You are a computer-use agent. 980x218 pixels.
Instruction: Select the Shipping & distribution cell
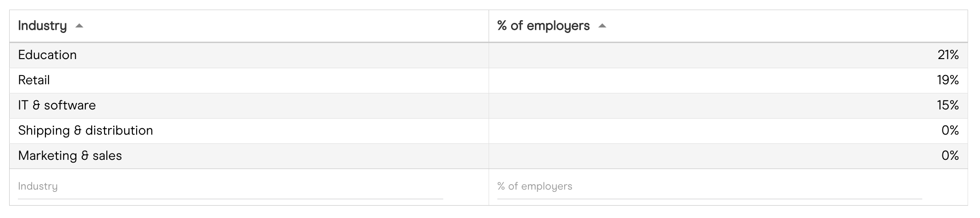pyautogui.click(x=85, y=131)
